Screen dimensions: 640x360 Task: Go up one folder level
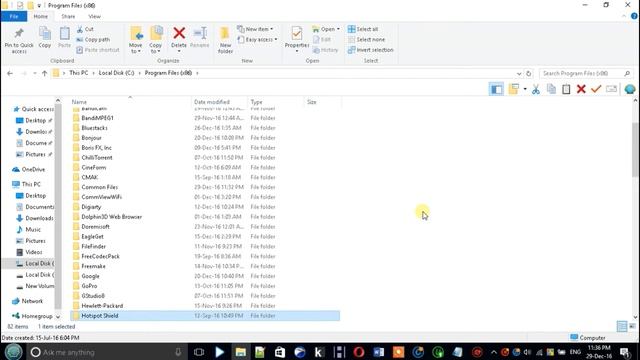(x=44, y=73)
